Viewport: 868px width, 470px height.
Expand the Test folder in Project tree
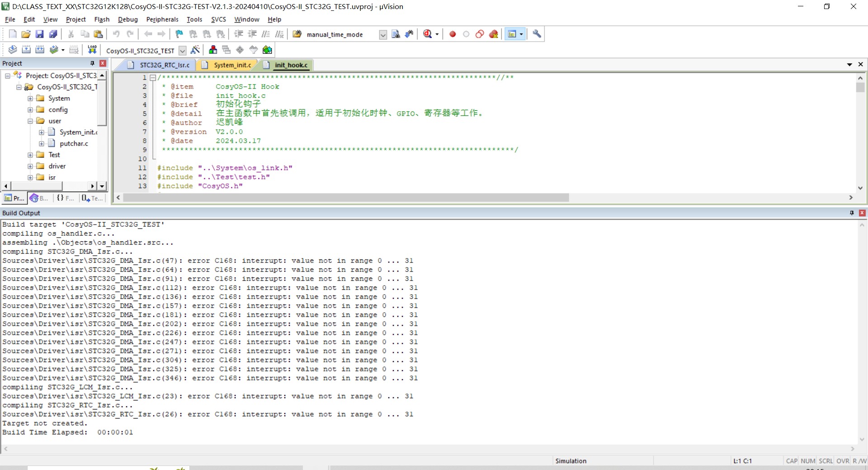pyautogui.click(x=30, y=155)
